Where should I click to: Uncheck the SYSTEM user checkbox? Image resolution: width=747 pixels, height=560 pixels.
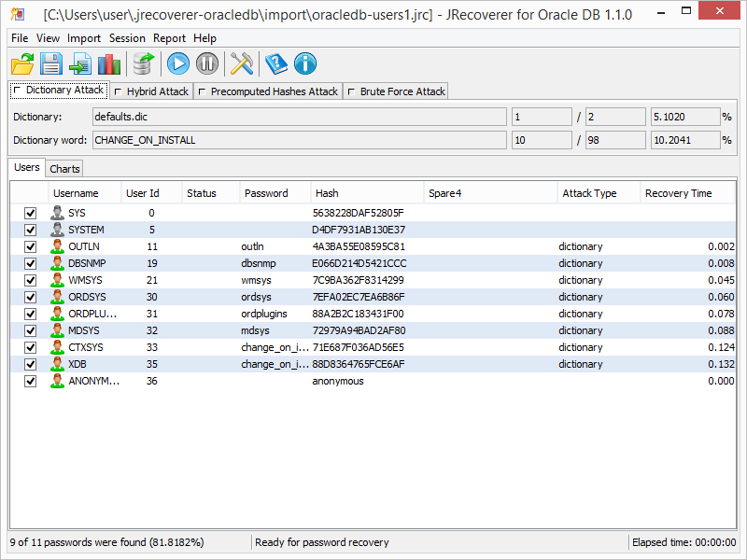coord(30,230)
